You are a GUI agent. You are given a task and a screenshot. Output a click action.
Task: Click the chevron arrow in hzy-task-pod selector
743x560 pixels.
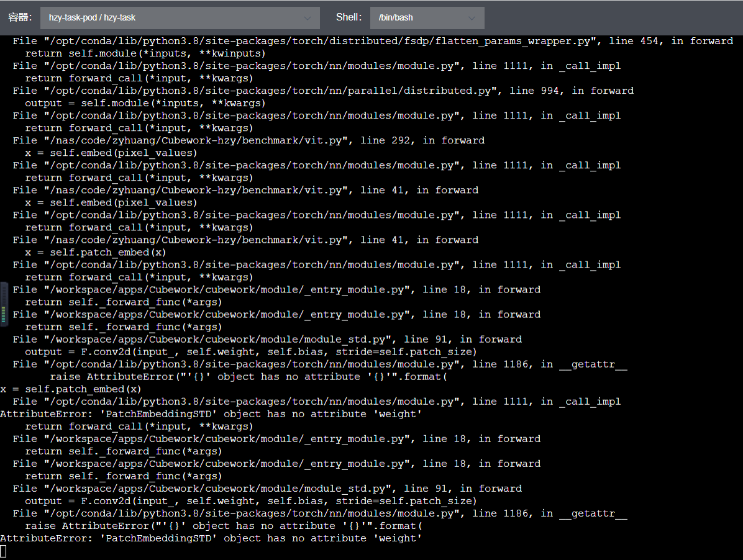(x=308, y=18)
